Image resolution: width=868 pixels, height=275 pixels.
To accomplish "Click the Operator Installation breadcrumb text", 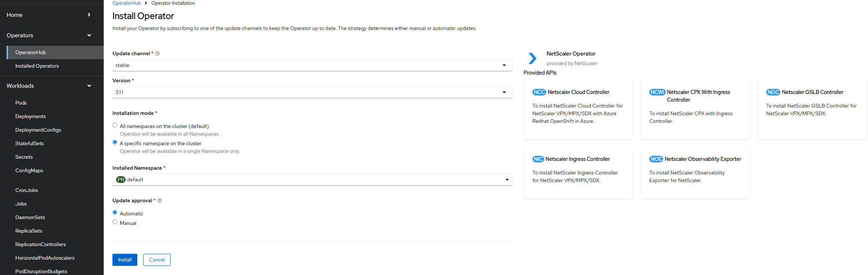I will coord(173,3).
